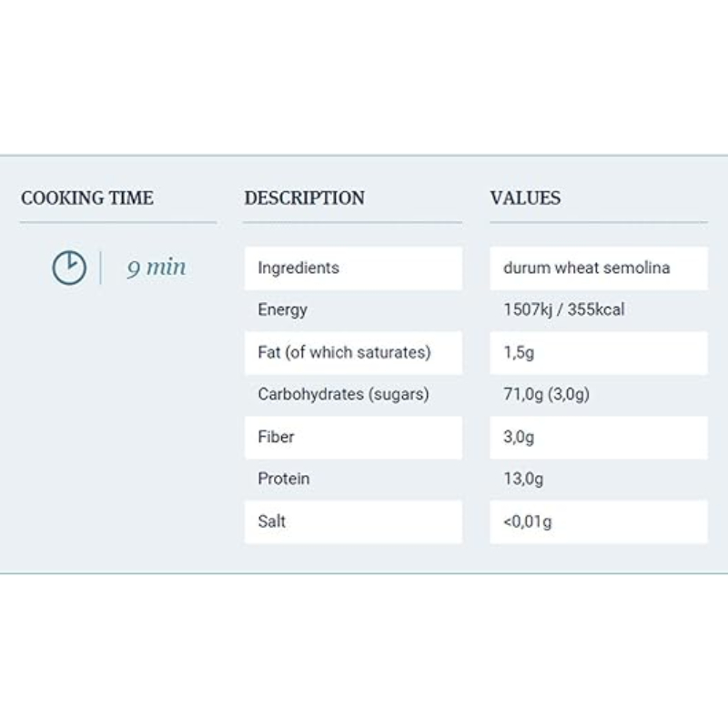Click the Fiber description cell
The image size is (728, 728).
(x=352, y=437)
